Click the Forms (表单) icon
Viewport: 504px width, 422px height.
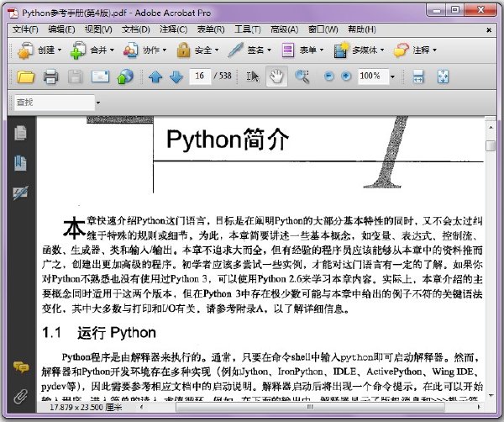287,50
